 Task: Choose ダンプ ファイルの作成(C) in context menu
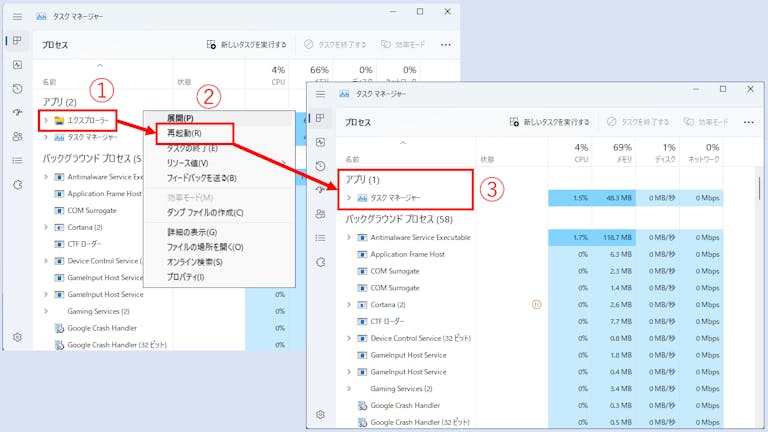219,213
